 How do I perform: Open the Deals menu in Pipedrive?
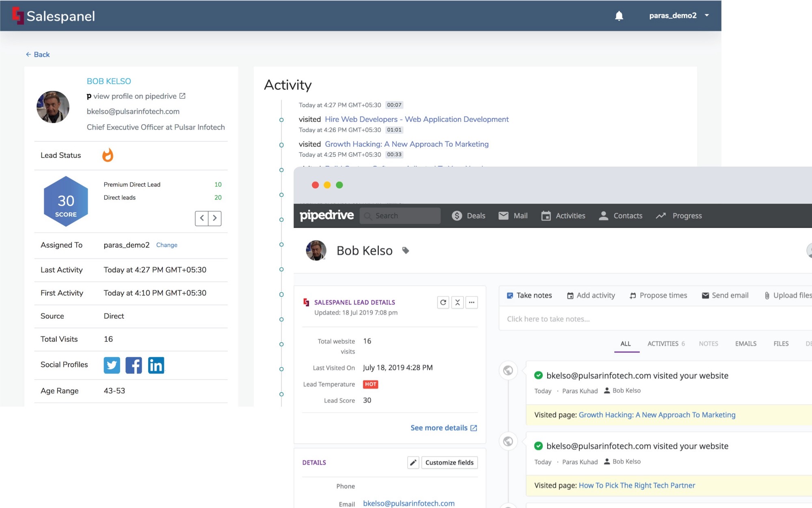click(x=469, y=216)
